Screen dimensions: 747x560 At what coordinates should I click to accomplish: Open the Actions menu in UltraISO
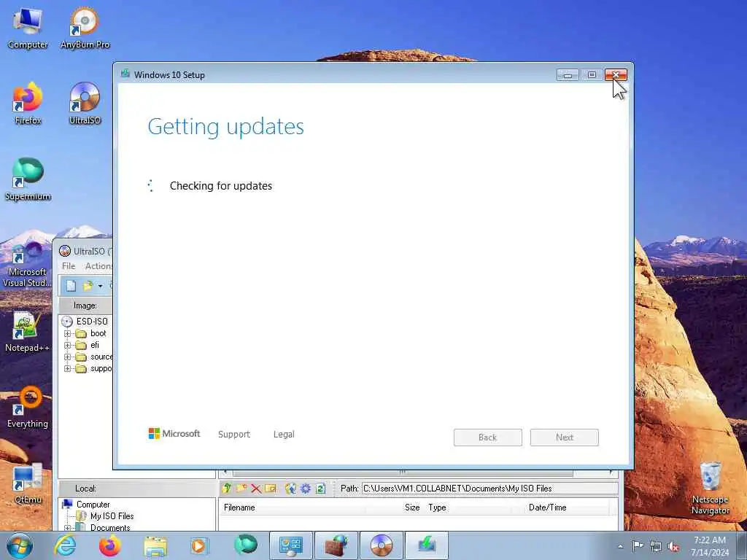pos(98,266)
